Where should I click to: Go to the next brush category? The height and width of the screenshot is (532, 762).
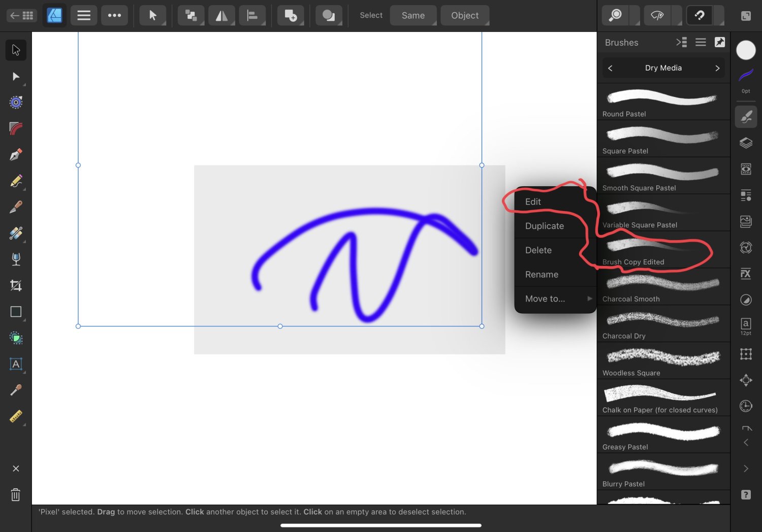pos(718,68)
